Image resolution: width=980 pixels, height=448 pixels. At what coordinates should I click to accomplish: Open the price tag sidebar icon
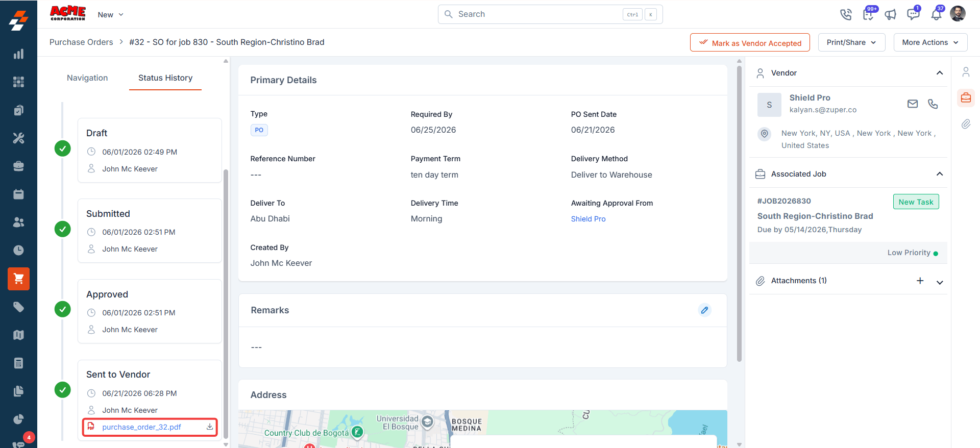coord(18,307)
